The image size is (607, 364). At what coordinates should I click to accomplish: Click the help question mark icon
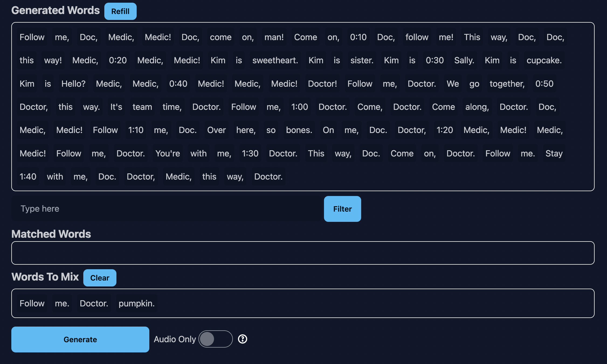point(242,339)
